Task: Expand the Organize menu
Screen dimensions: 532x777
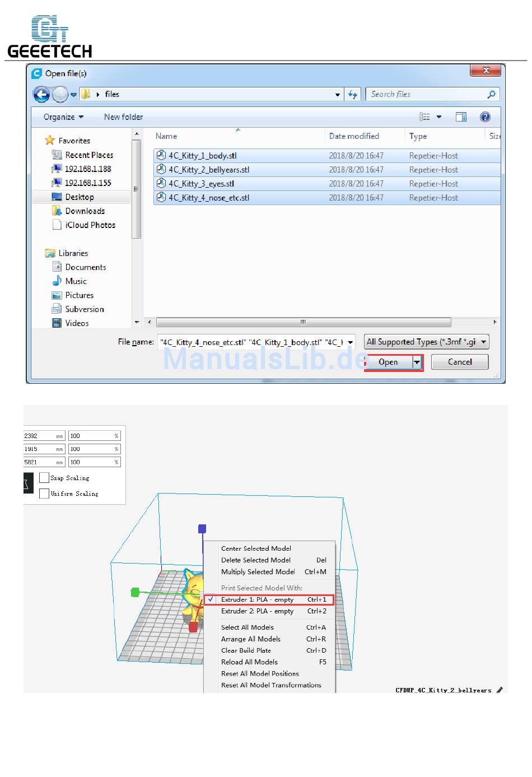Action: tap(63, 117)
